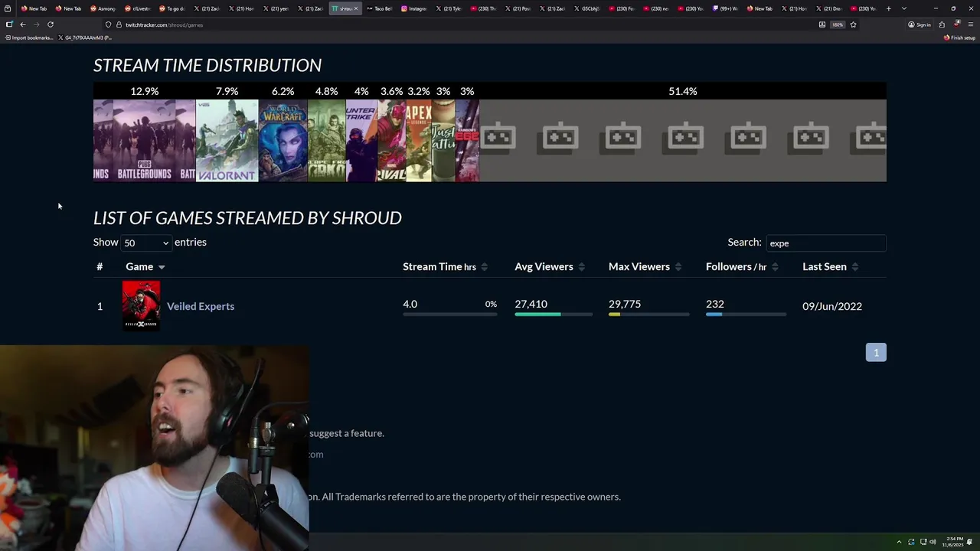Click the Counter-Strike cover in distribution bar
Viewport: 980px width, 551px height.
[361, 141]
